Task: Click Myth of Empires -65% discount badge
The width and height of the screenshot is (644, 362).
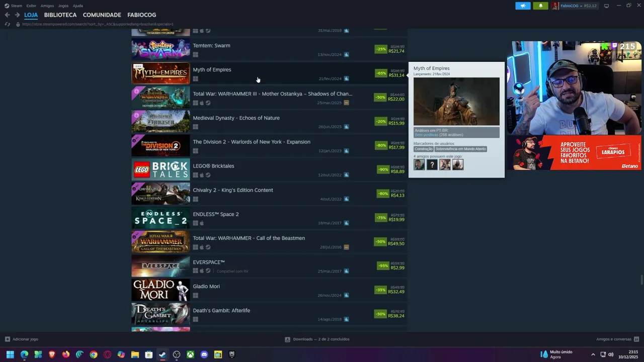Action: [x=381, y=73]
